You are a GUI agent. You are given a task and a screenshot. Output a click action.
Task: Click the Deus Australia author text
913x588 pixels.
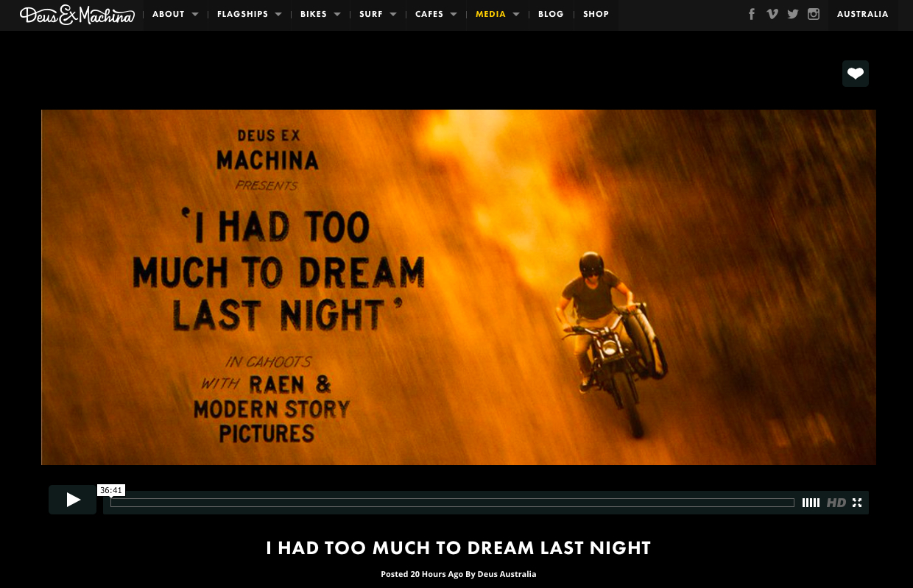point(507,574)
